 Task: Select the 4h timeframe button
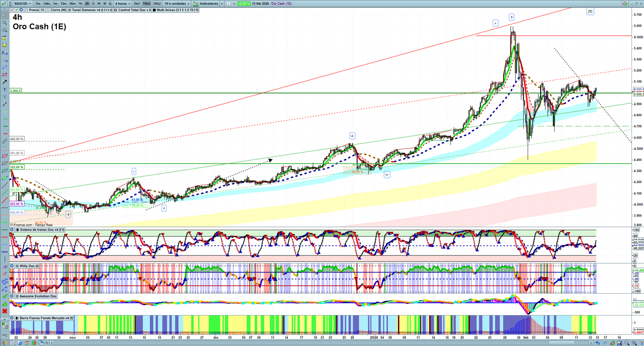coord(87,4)
